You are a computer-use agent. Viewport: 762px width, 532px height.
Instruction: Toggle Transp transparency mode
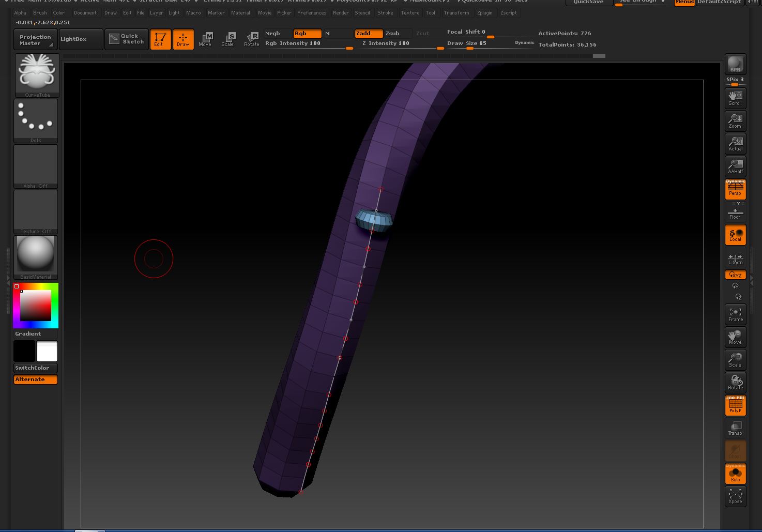[x=735, y=428]
